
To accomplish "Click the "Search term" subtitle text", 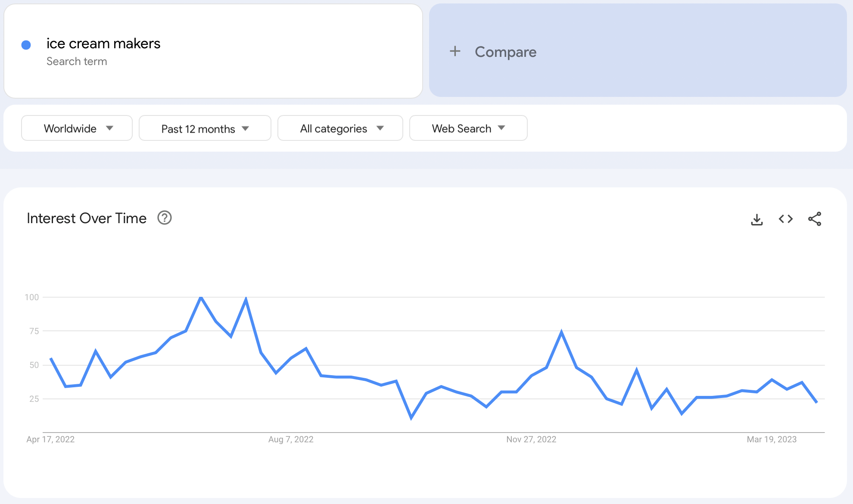I will coord(77,62).
